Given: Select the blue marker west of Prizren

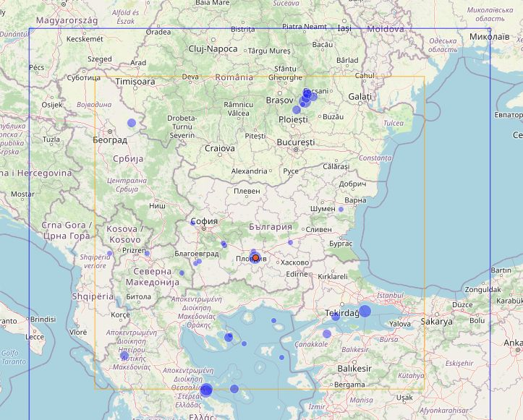Looking at the screenshot, I should [110, 254].
